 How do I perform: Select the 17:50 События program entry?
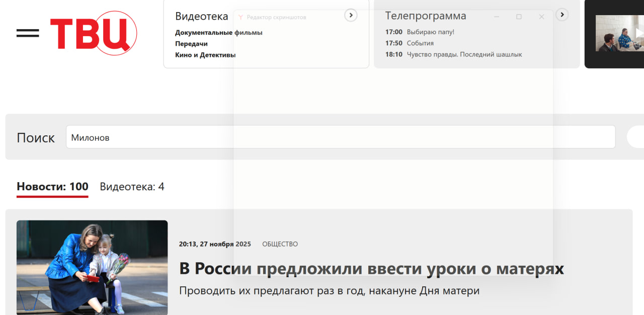(x=410, y=43)
